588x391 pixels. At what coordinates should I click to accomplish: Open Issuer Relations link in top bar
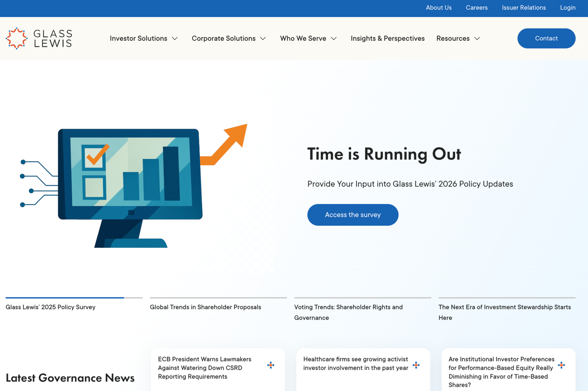point(524,8)
